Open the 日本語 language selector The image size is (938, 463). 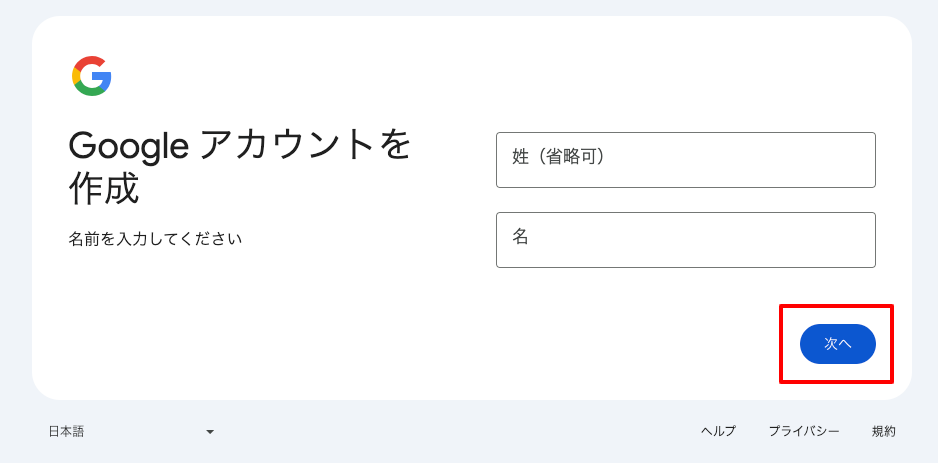coord(132,431)
